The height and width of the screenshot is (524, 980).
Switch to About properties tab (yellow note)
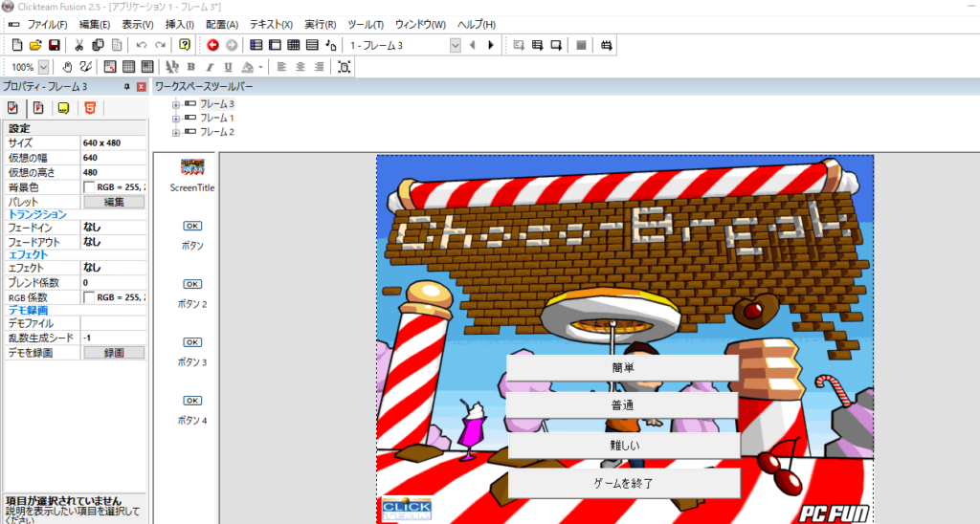[x=64, y=107]
